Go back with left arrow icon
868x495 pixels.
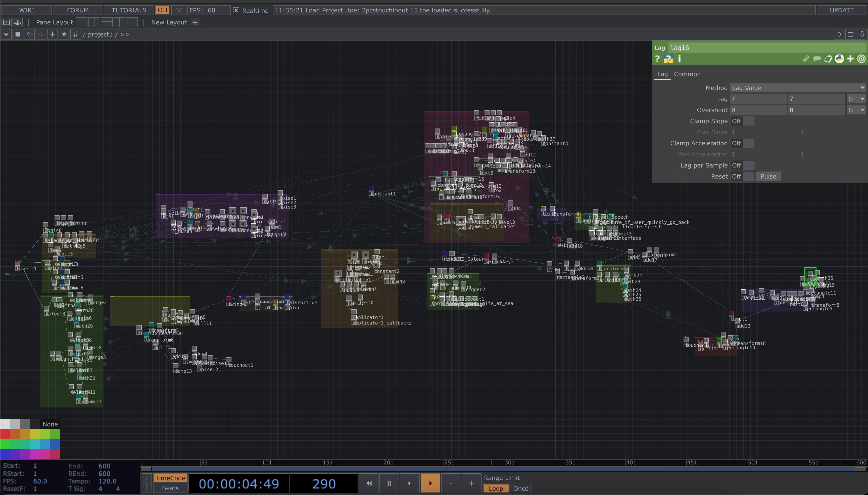pos(30,34)
